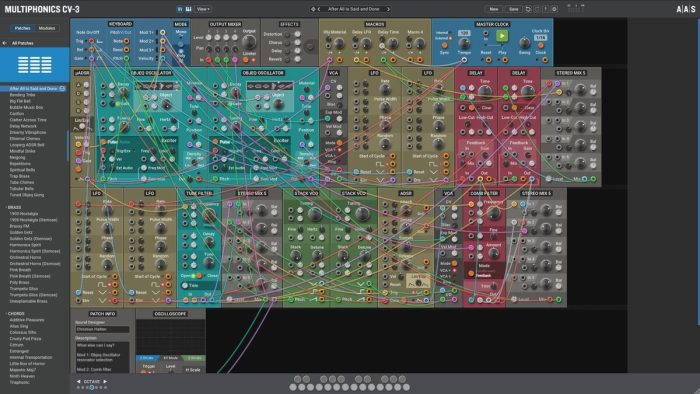Go back using All Patches arrow
The height and width of the screenshot is (394, 700).
[4, 43]
